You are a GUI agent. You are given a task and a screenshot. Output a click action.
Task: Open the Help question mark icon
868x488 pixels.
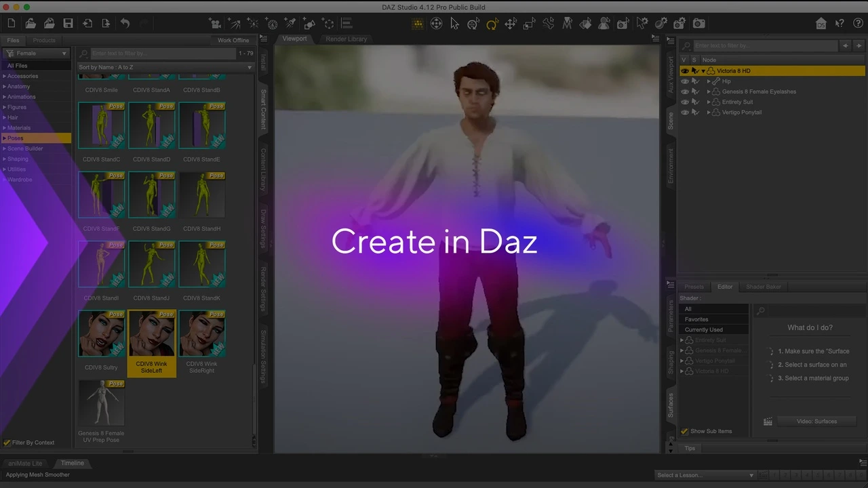point(858,24)
